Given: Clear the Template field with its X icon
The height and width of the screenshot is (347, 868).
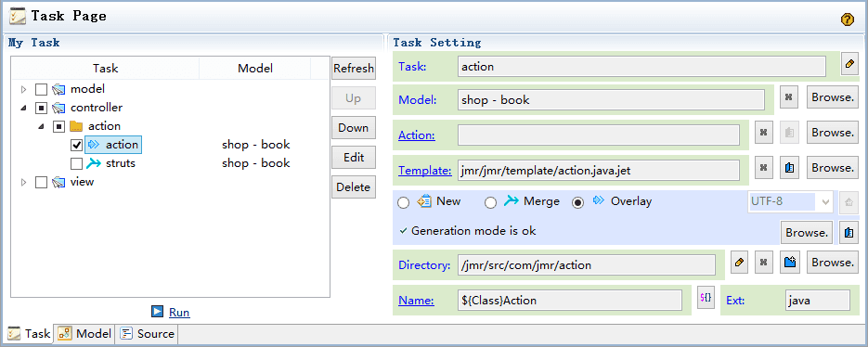Looking at the screenshot, I should tap(763, 168).
